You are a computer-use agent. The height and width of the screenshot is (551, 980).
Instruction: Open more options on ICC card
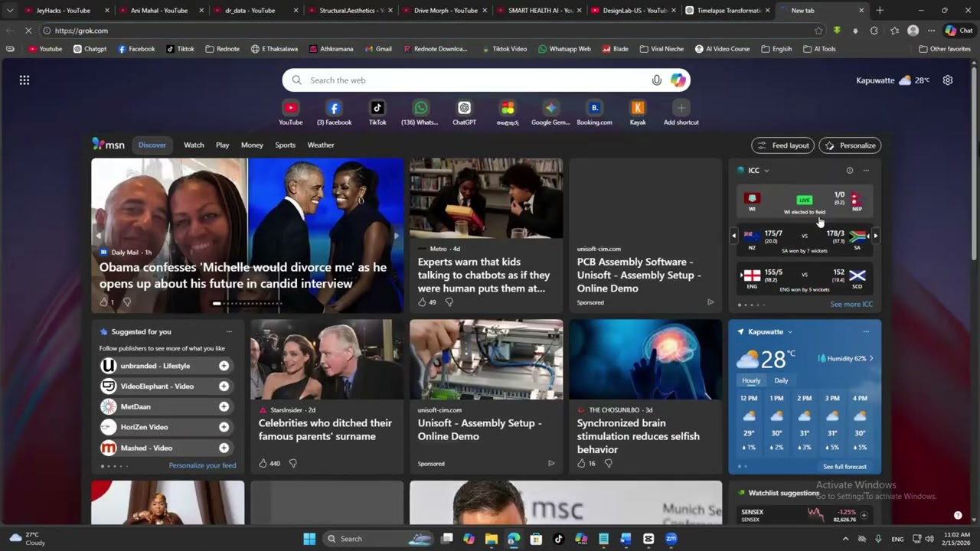pos(866,171)
